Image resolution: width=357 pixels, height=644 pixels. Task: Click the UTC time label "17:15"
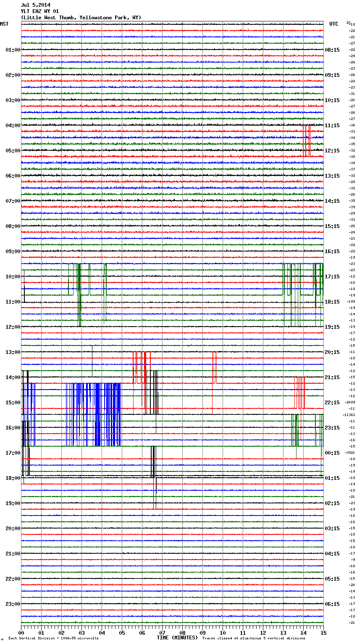click(x=332, y=277)
